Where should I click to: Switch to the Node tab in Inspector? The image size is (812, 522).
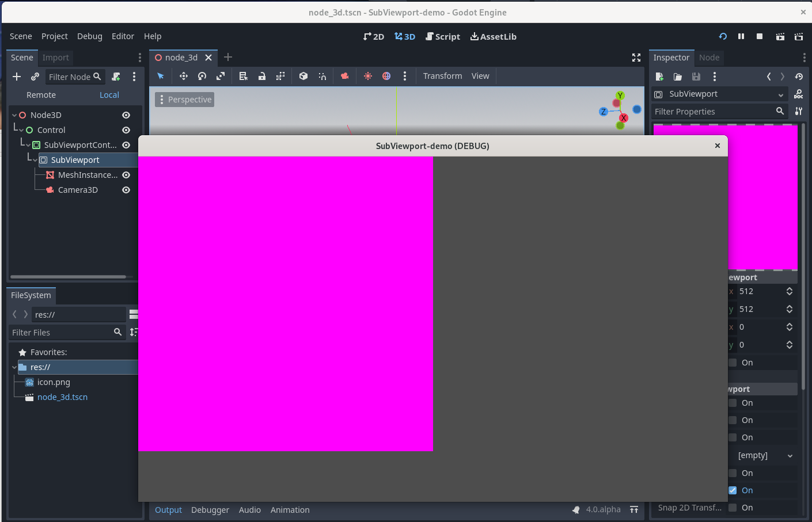point(709,58)
